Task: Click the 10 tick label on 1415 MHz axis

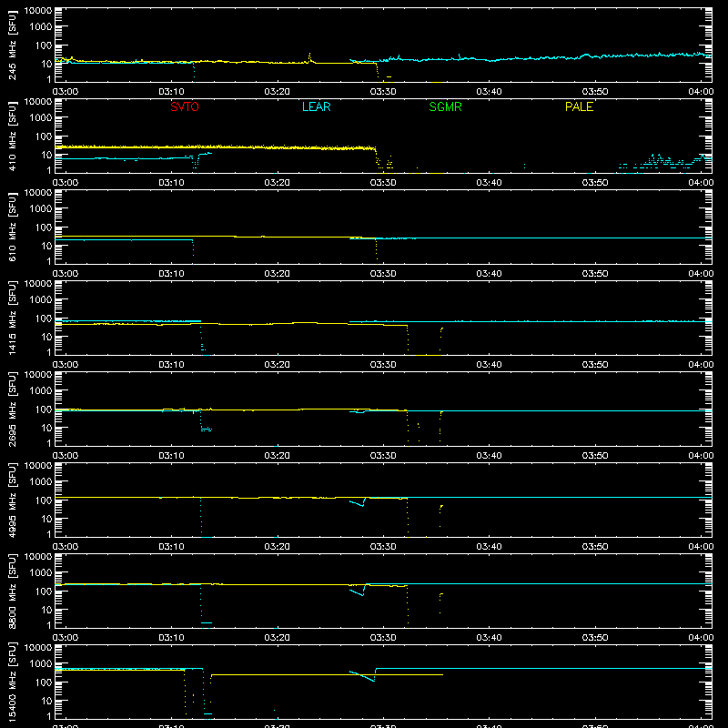Action: [x=46, y=337]
